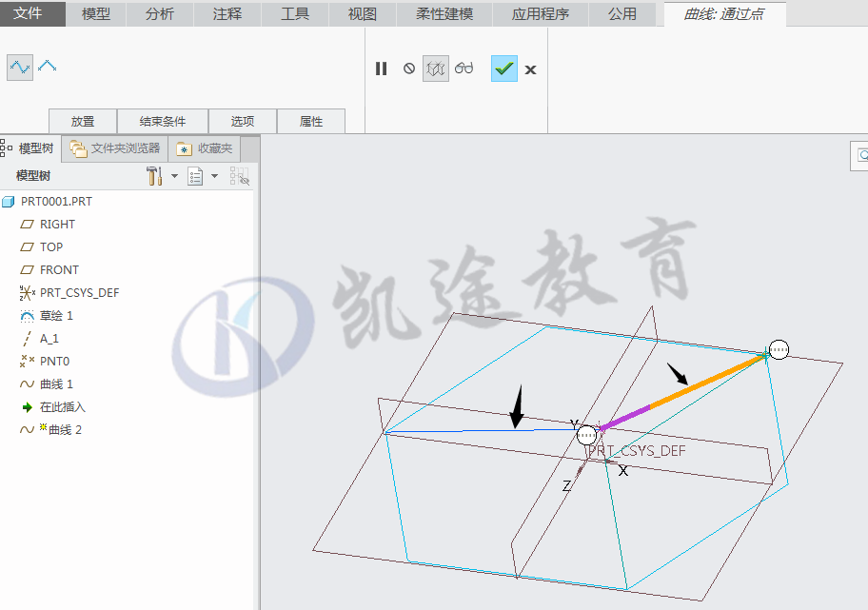This screenshot has width=868, height=610.
Task: Click the PRT_CSYS_DEF label in viewport
Action: 637,451
